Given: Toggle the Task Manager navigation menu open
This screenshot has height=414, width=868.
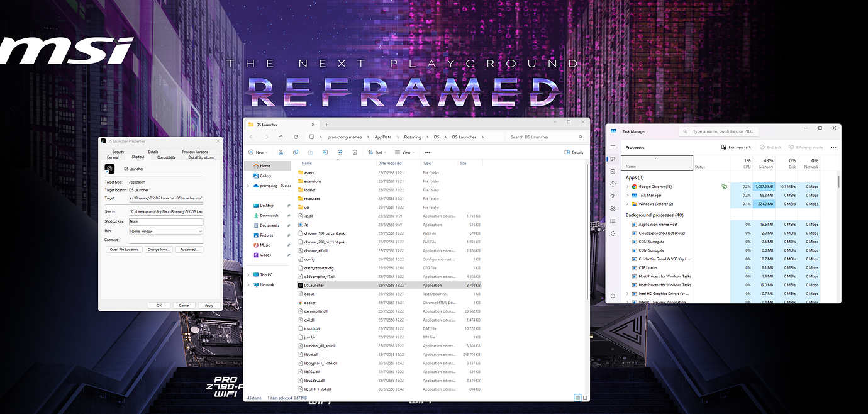Looking at the screenshot, I should pos(613,147).
